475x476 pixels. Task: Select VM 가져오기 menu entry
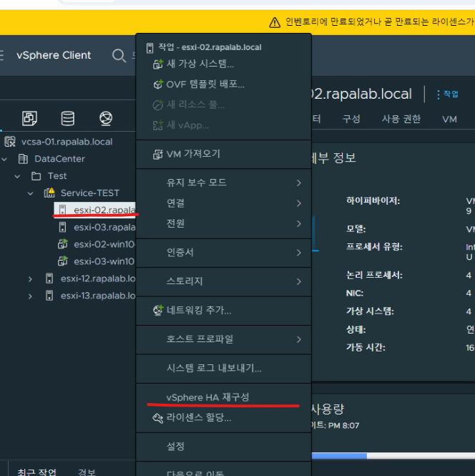(224, 154)
